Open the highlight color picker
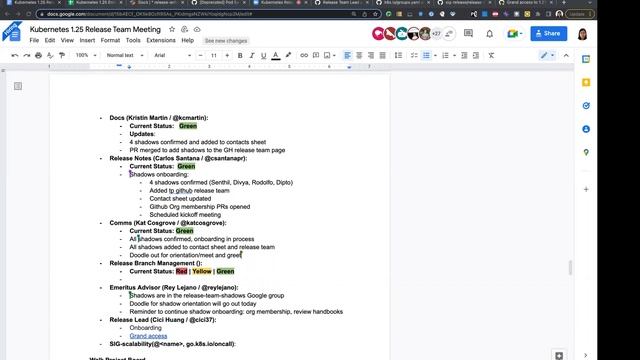The width and height of the screenshot is (640, 360). click(288, 56)
